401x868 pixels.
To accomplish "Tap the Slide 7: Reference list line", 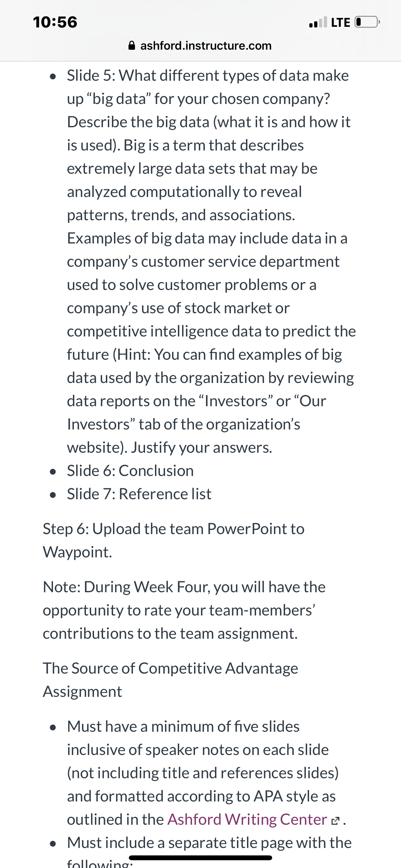I will pos(139,494).
